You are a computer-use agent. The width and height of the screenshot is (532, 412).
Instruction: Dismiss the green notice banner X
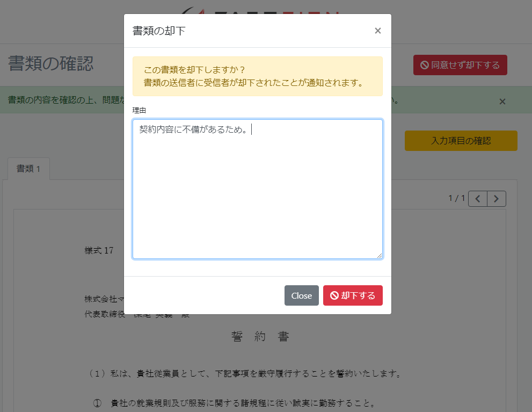[502, 101]
